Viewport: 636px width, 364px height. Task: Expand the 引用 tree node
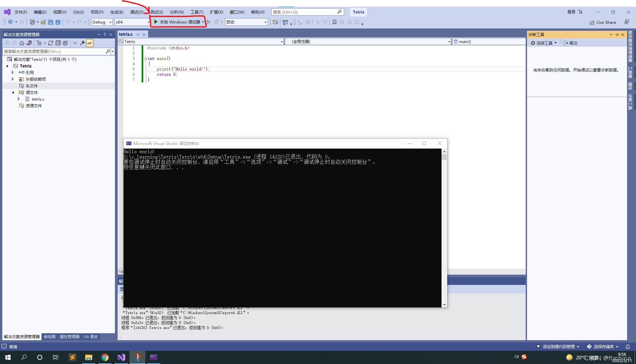(13, 72)
